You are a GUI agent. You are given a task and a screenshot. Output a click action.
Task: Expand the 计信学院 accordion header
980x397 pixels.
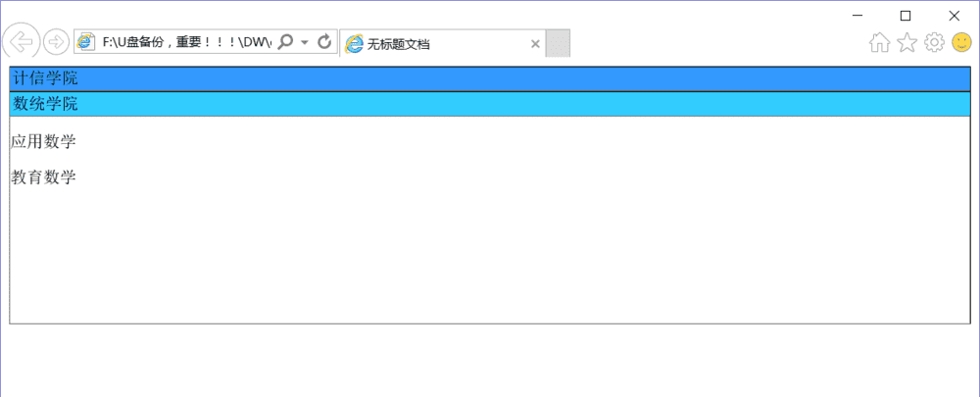coord(490,78)
